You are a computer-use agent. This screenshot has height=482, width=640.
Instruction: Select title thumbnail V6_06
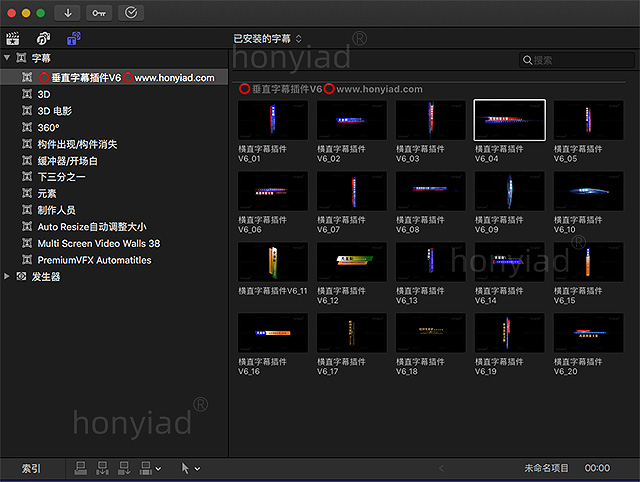point(273,191)
